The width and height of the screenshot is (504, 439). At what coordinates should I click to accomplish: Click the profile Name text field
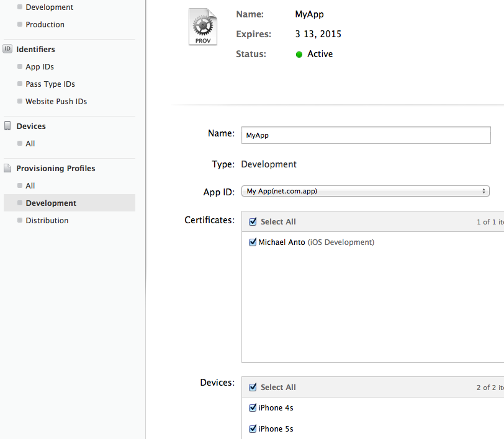[x=366, y=135]
